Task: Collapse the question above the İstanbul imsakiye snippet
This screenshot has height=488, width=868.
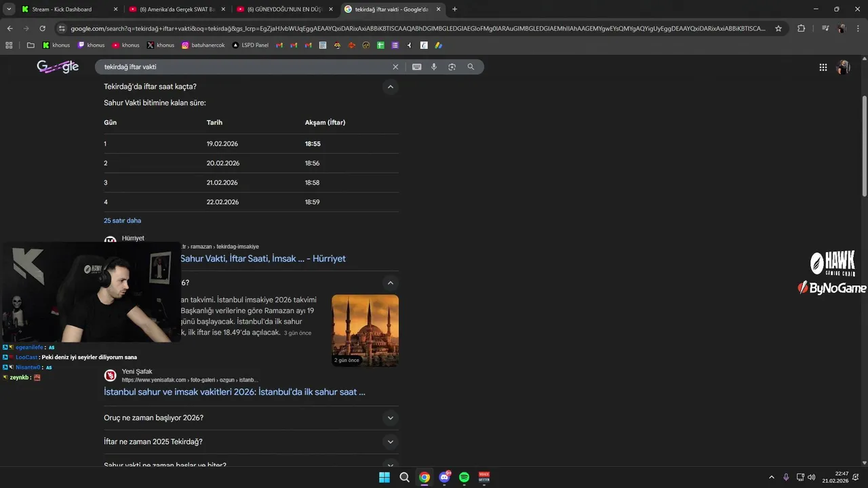Action: tap(390, 283)
